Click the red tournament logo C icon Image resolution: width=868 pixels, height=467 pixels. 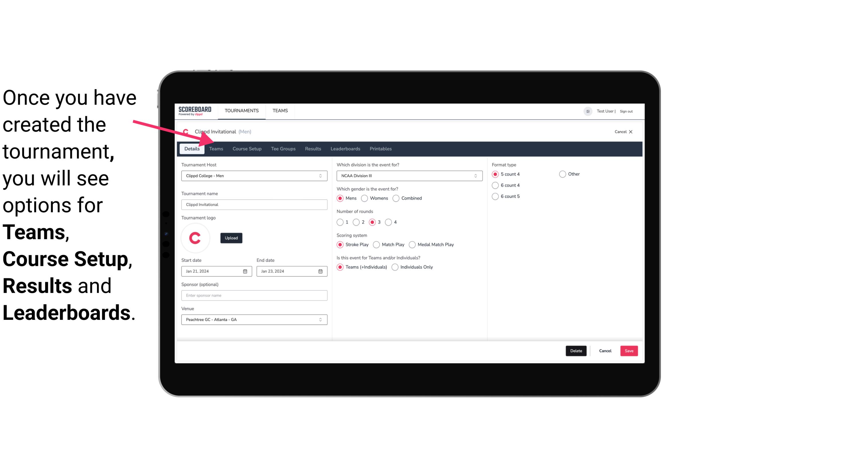coord(195,237)
